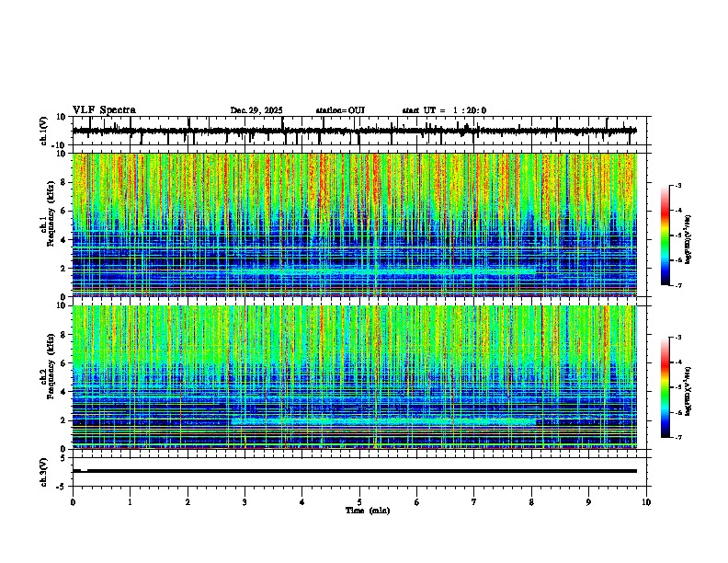This screenshot has height=563, width=728.
Task: Click the time axis tick label "10"
Action: coord(646,502)
